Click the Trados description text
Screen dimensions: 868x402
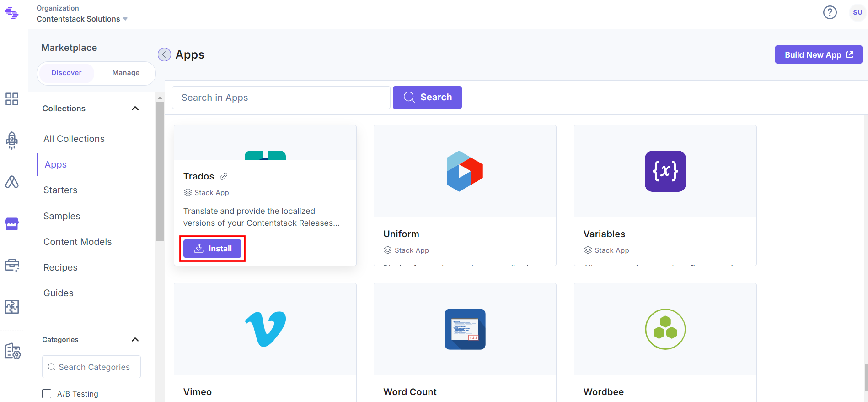(262, 217)
